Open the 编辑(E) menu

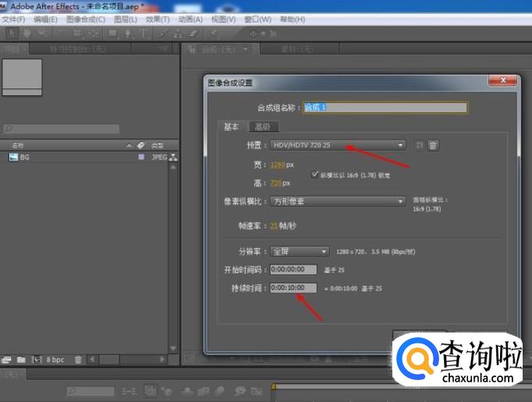45,20
